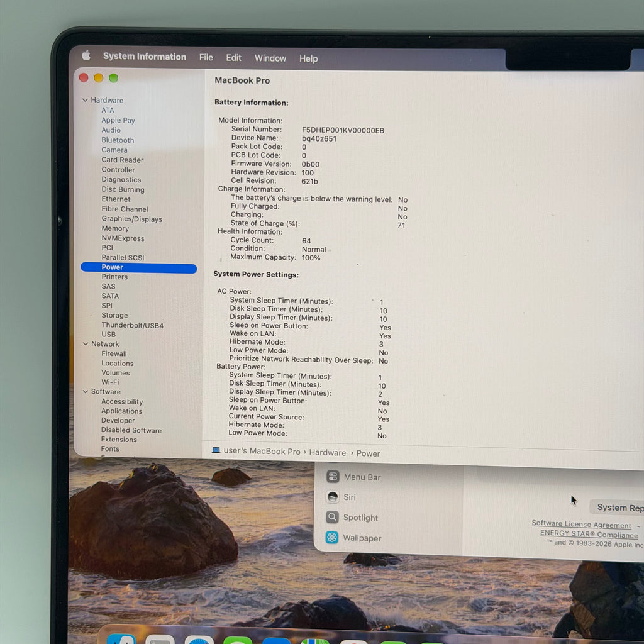Open the Window menu

click(x=270, y=58)
